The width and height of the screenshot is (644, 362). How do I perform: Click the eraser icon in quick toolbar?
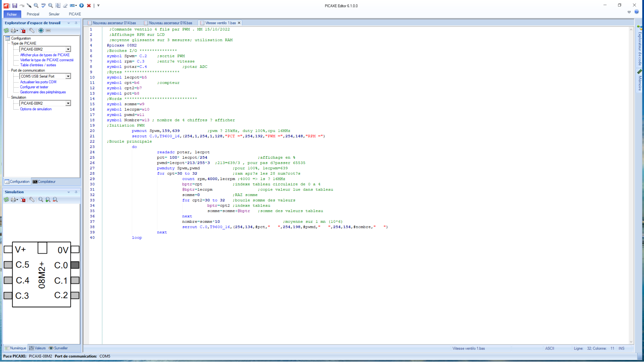pyautogui.click(x=65, y=6)
